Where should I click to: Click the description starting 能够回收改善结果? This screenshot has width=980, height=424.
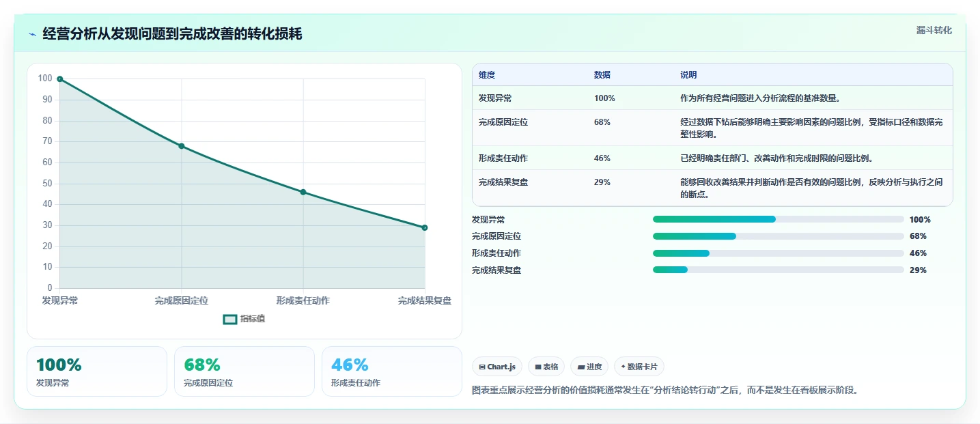click(812, 188)
